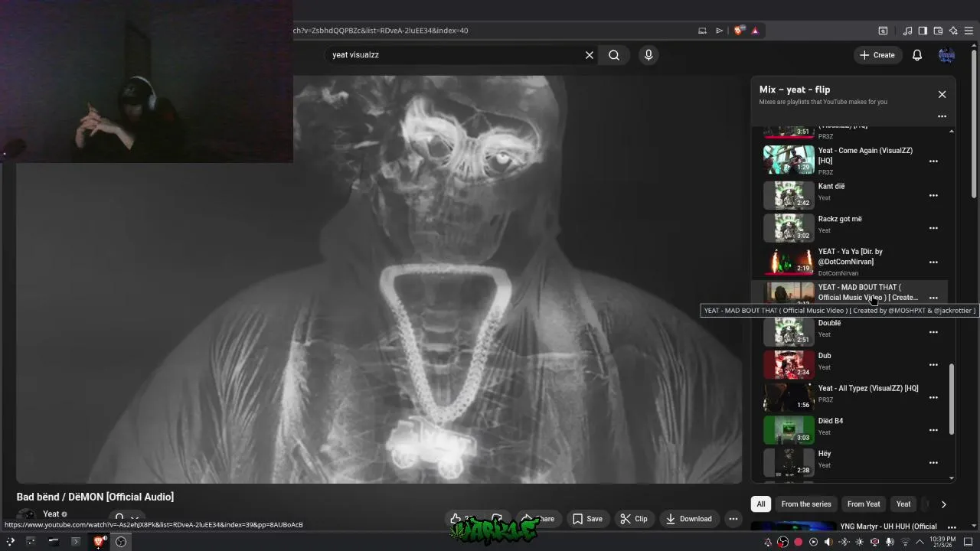The image size is (980, 551).
Task: Play Rackz got më thumbnail
Action: click(789, 228)
